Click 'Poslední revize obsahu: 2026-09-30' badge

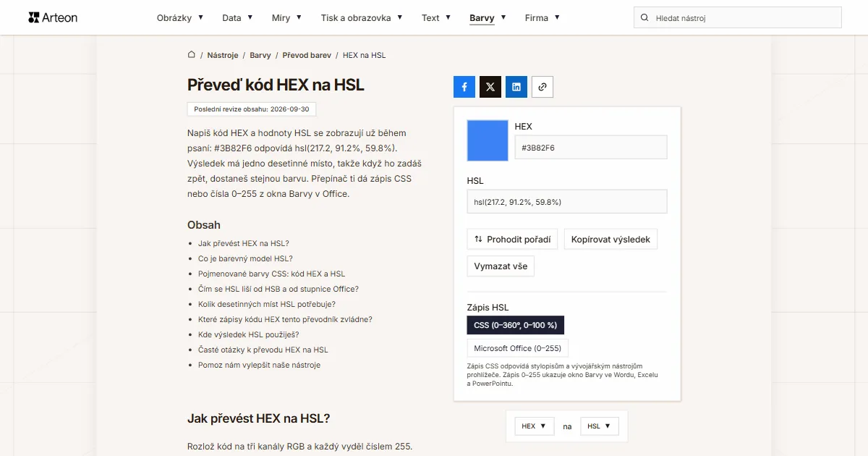click(x=252, y=109)
